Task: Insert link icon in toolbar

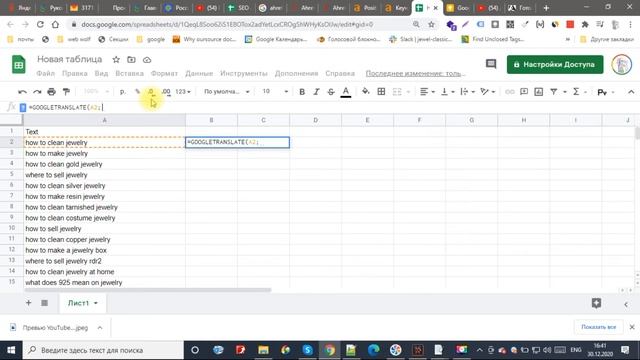Action: [x=510, y=92]
